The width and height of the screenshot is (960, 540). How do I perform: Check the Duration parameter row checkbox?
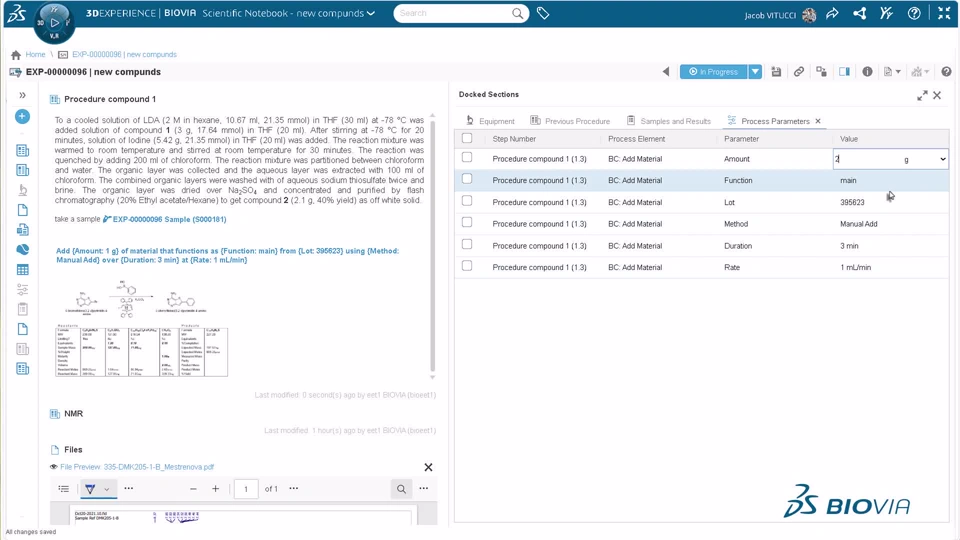coord(467,244)
